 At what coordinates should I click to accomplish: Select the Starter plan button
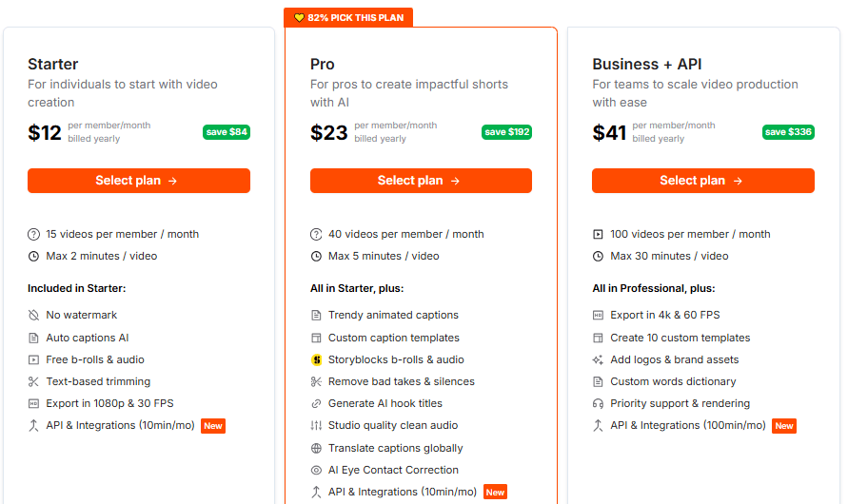[x=139, y=181]
